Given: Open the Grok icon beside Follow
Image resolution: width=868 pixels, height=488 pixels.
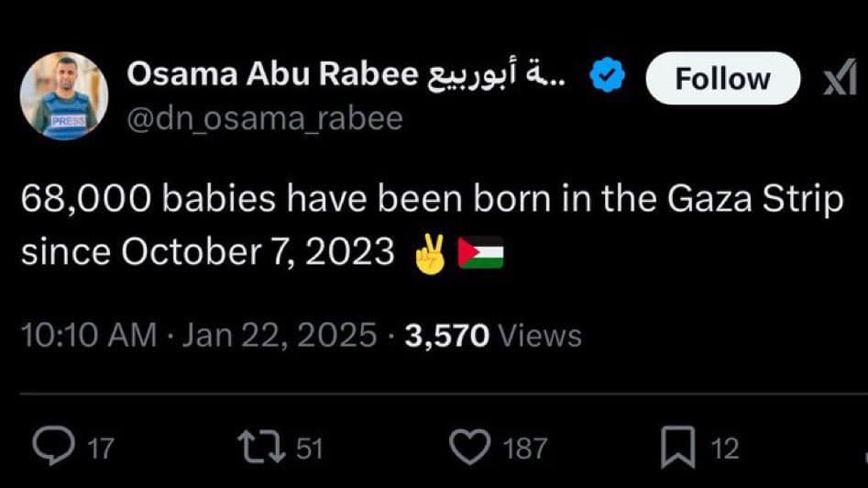Looking at the screenshot, I should pyautogui.click(x=840, y=77).
